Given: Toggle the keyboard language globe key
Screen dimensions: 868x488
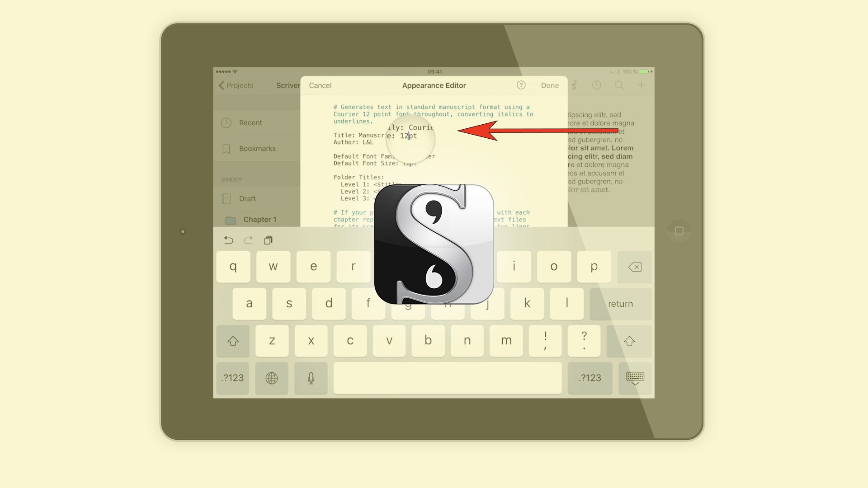Looking at the screenshot, I should tap(271, 378).
